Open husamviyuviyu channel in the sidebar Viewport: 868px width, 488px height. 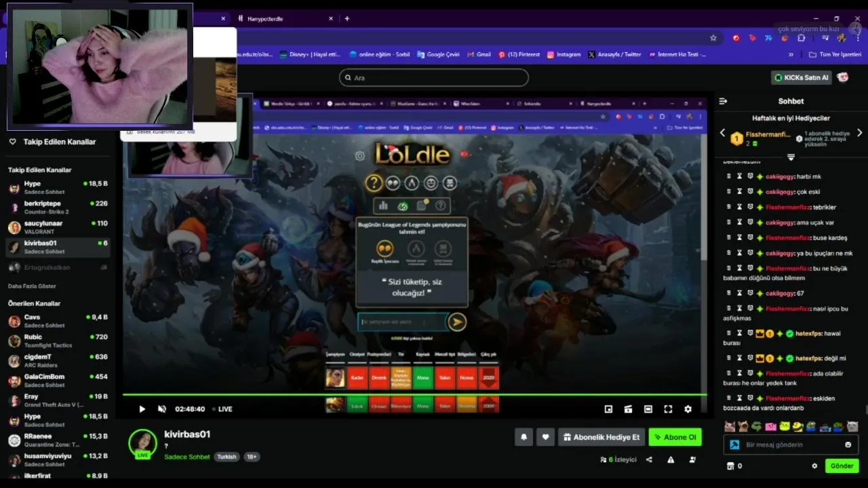58,460
